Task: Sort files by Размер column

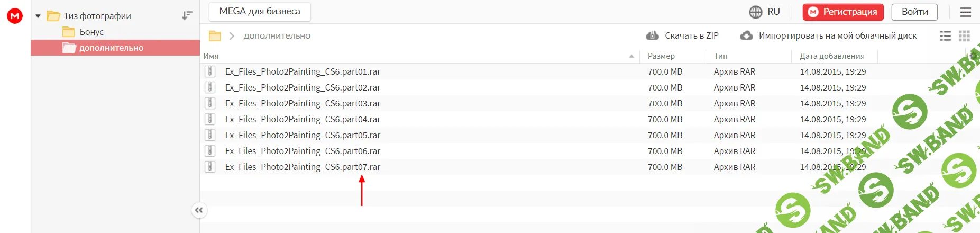Action: click(661, 56)
